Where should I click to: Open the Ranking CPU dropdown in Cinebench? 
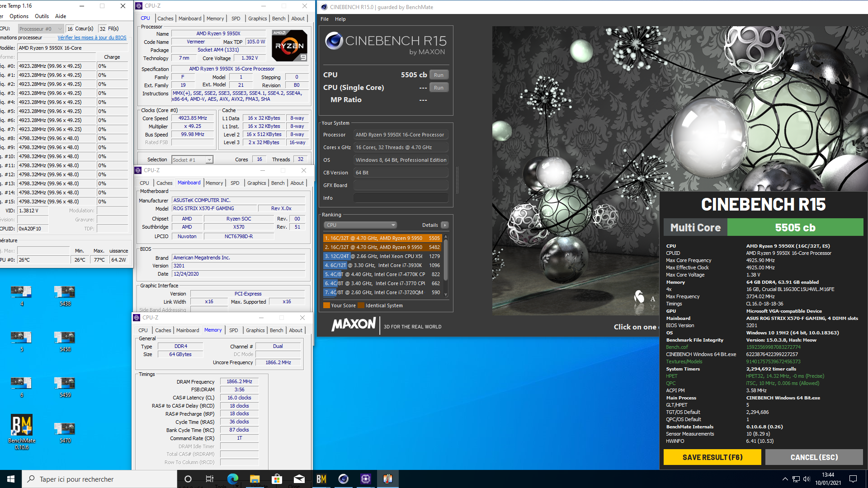(360, 225)
